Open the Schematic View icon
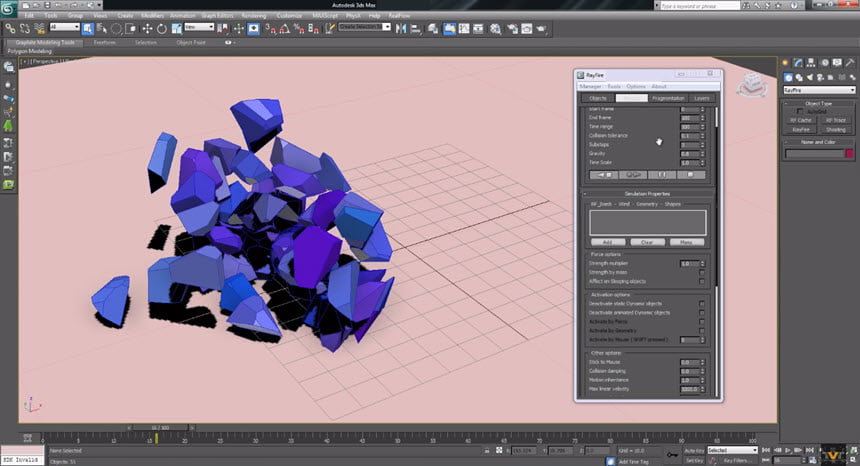This screenshot has height=466, width=860. point(478,28)
